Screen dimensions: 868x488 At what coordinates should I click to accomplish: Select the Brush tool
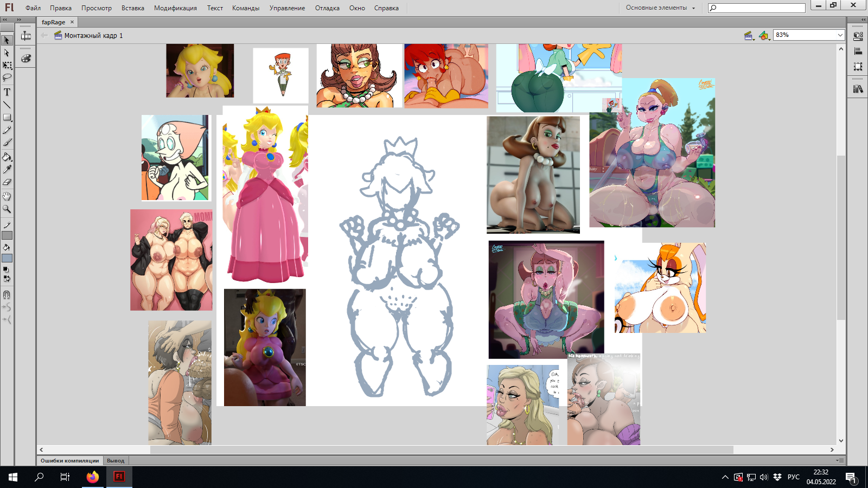(7, 142)
